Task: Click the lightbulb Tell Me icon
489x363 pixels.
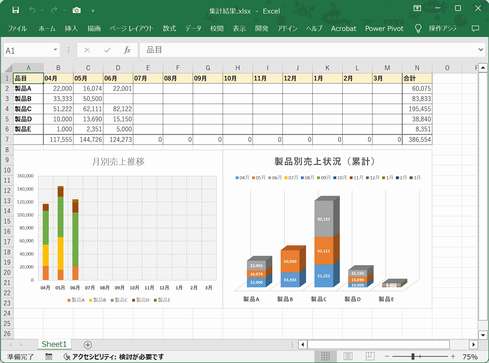Action: tap(418, 29)
